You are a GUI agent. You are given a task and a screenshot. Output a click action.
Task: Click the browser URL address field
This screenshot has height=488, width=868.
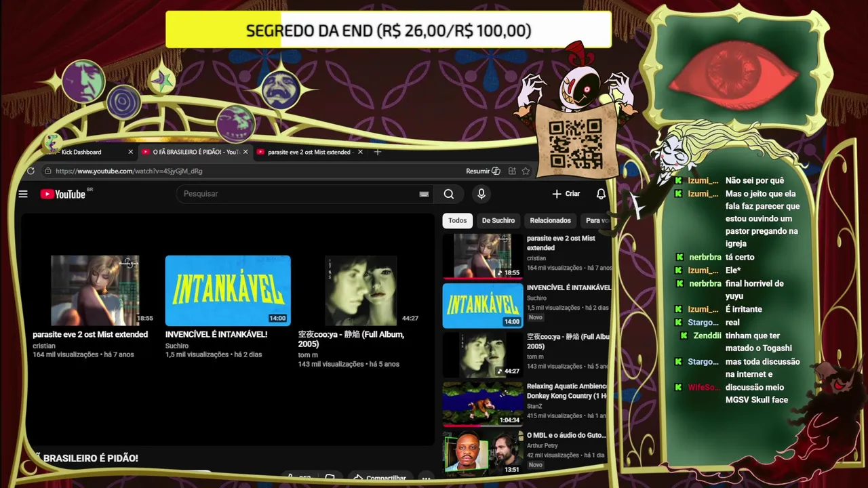tap(258, 171)
